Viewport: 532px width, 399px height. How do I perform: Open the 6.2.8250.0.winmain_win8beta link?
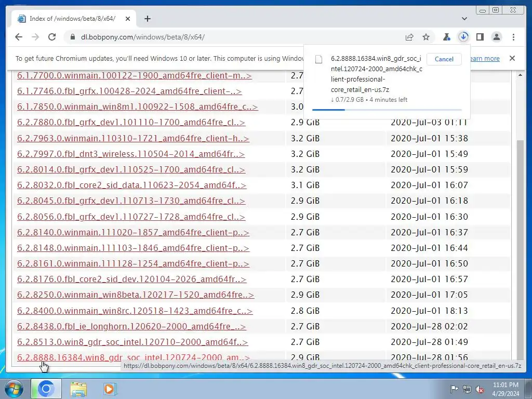point(136,295)
